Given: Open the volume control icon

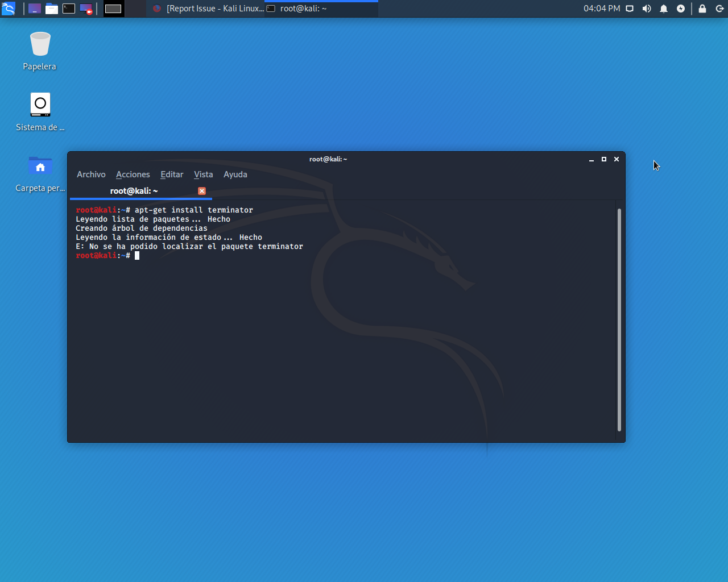Looking at the screenshot, I should 647,9.
